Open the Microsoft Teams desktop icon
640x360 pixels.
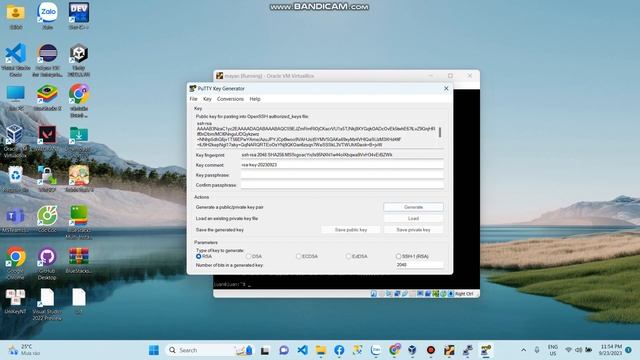point(16,220)
